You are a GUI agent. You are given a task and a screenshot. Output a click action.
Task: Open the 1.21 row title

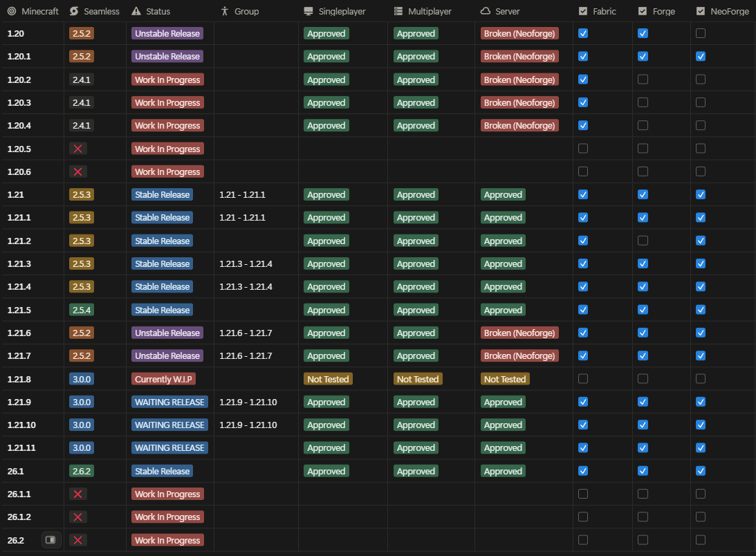coord(15,194)
